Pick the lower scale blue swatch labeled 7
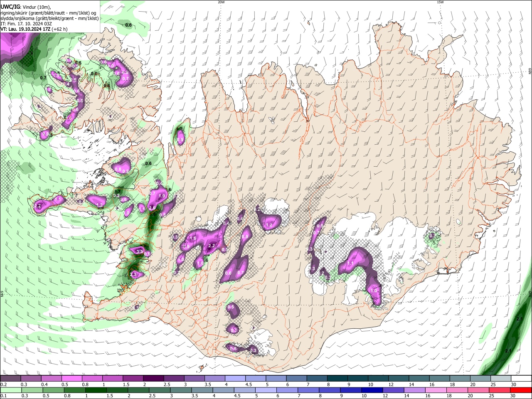 (x=308, y=390)
